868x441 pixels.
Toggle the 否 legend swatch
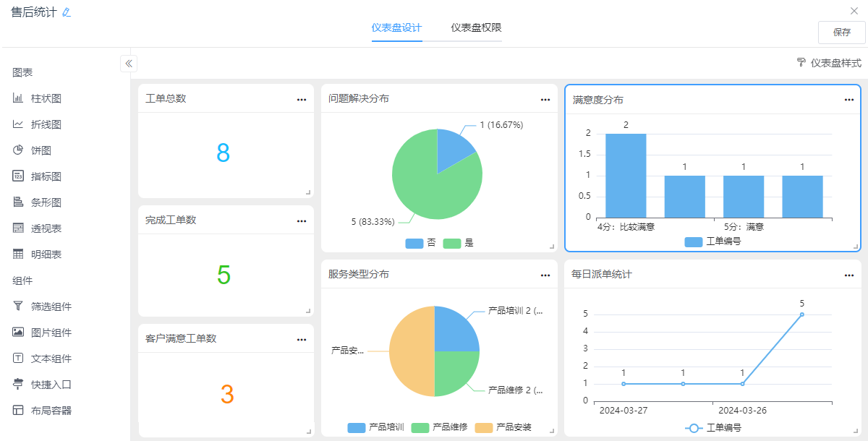point(414,244)
